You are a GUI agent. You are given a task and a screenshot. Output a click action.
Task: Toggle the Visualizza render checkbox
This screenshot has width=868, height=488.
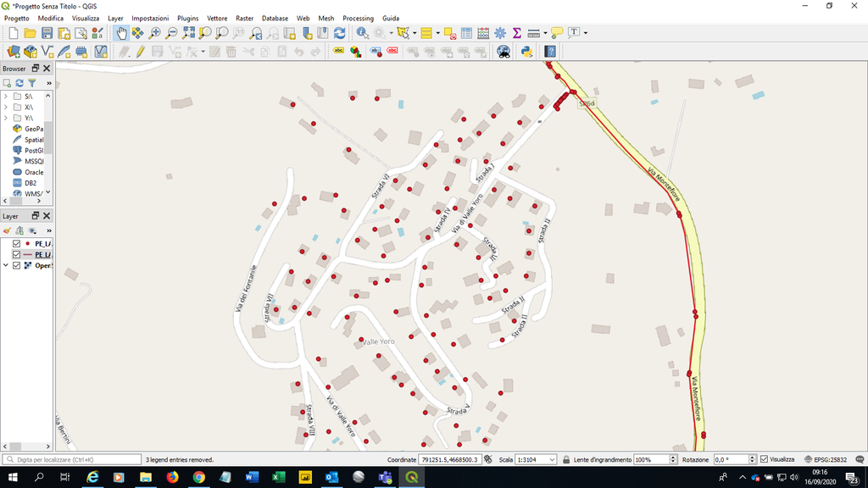point(765,459)
